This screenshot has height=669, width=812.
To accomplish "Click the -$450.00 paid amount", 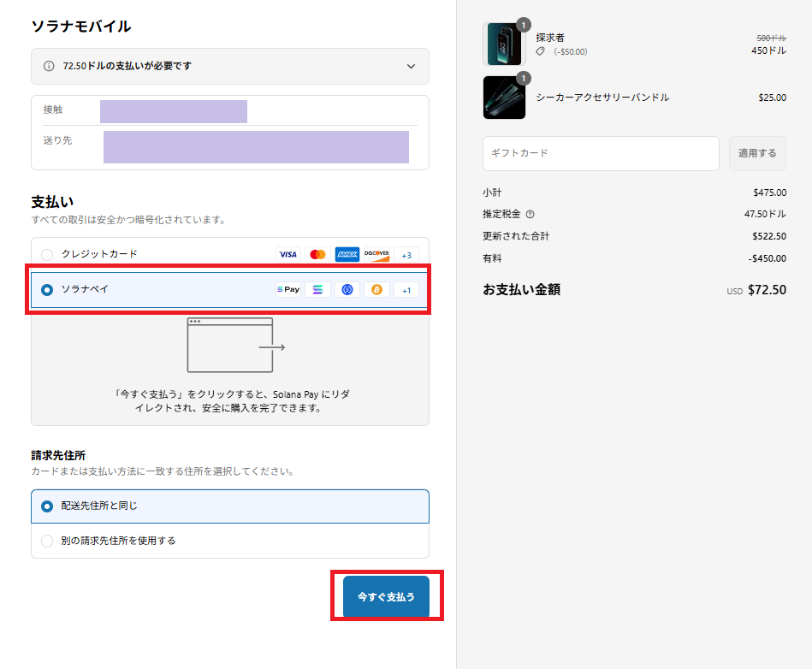I will click(x=767, y=258).
